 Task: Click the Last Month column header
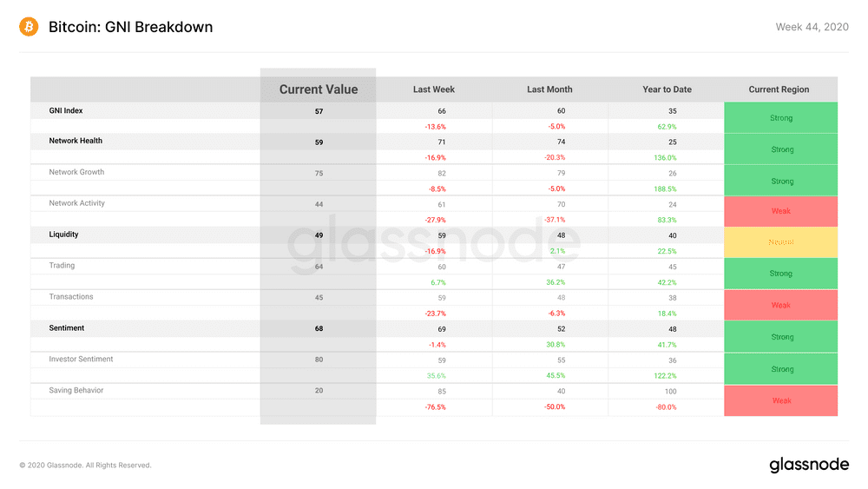coord(549,89)
